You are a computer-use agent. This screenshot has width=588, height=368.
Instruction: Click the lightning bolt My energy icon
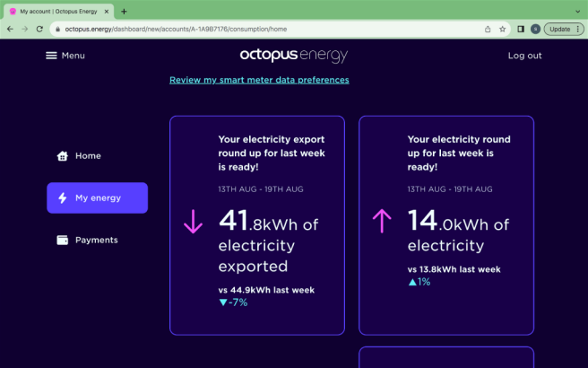62,197
